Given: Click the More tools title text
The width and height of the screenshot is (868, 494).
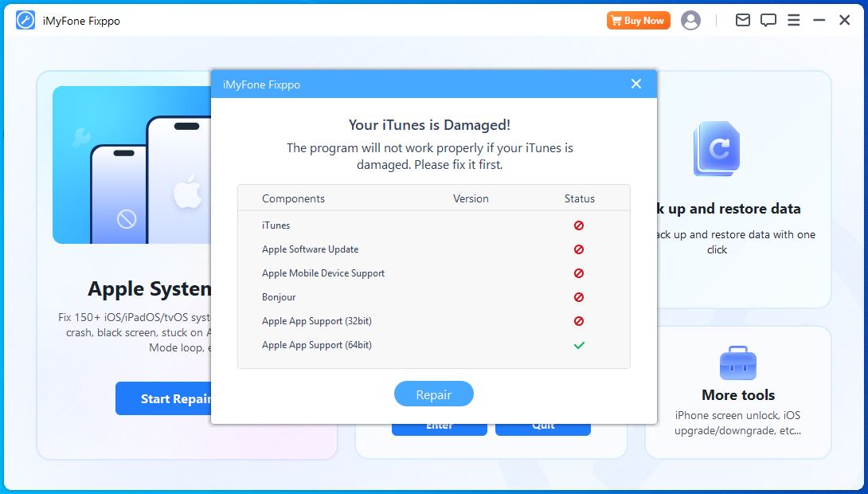Looking at the screenshot, I should tap(738, 395).
